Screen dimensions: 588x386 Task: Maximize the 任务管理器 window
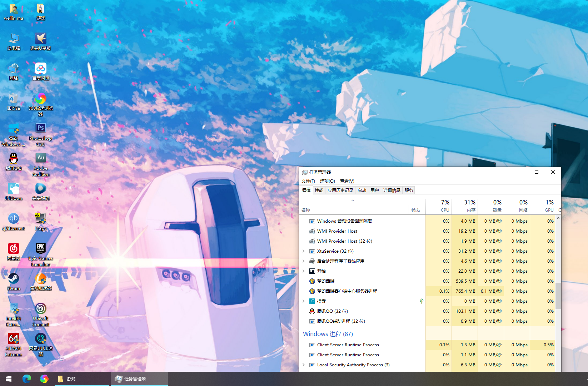[x=537, y=172]
